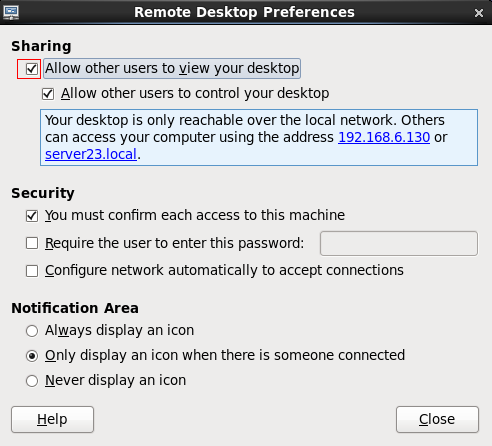Image resolution: width=492 pixels, height=446 pixels.
Task: Select Only display icon when someone connected
Action: [32, 356]
